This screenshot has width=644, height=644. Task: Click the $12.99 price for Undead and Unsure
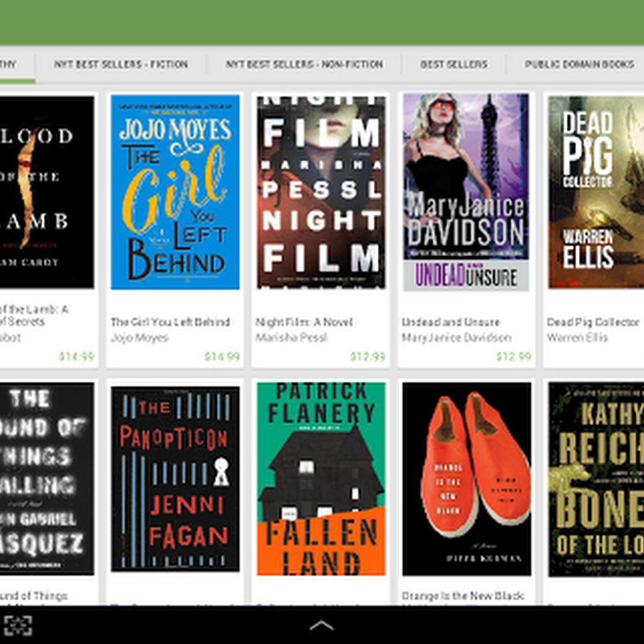514,356
